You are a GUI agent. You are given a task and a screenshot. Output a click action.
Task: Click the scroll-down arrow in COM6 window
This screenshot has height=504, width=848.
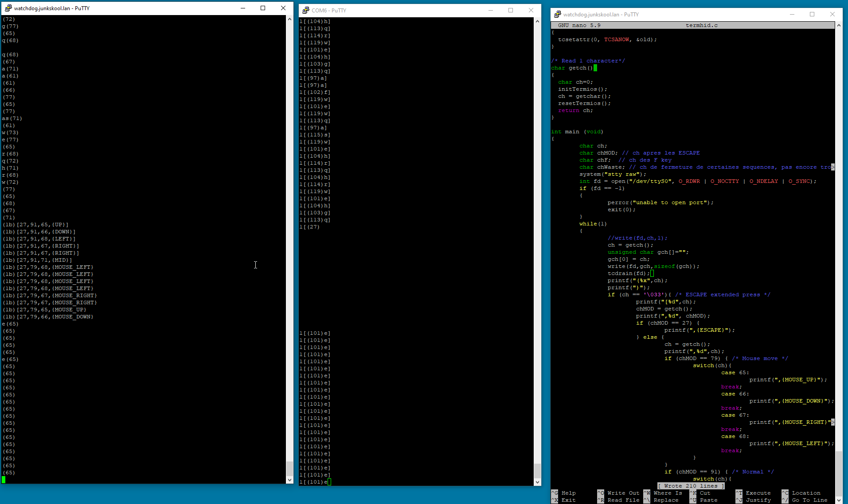pyautogui.click(x=537, y=482)
